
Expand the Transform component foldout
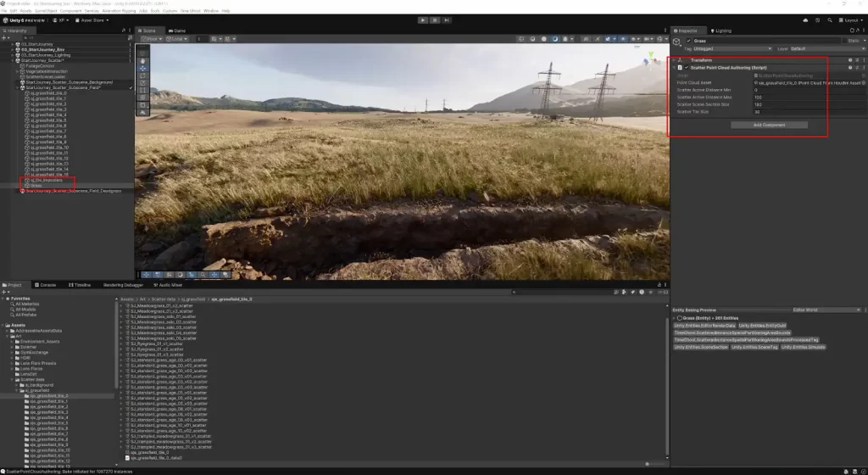(674, 59)
